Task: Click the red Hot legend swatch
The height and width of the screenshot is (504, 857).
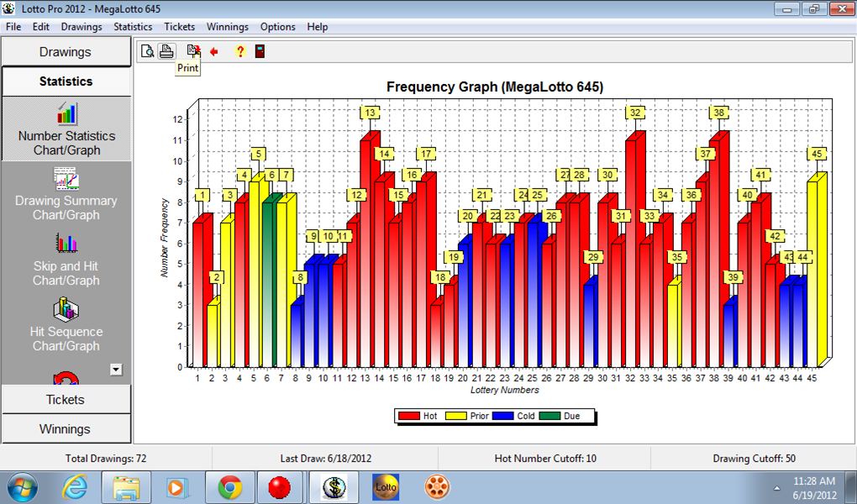Action: 409,416
